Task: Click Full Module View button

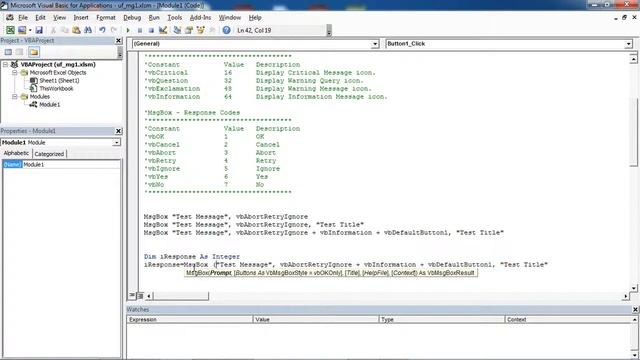Action: pos(140,296)
